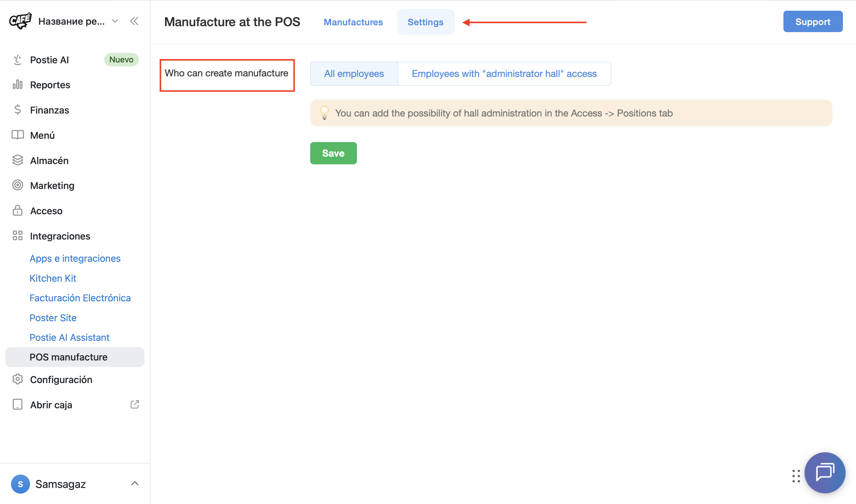
Task: Open Postie AI sparkle icon
Action: pyautogui.click(x=17, y=60)
